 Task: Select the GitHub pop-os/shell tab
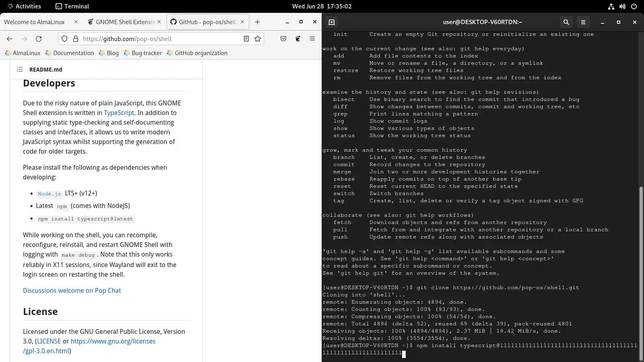tap(208, 22)
